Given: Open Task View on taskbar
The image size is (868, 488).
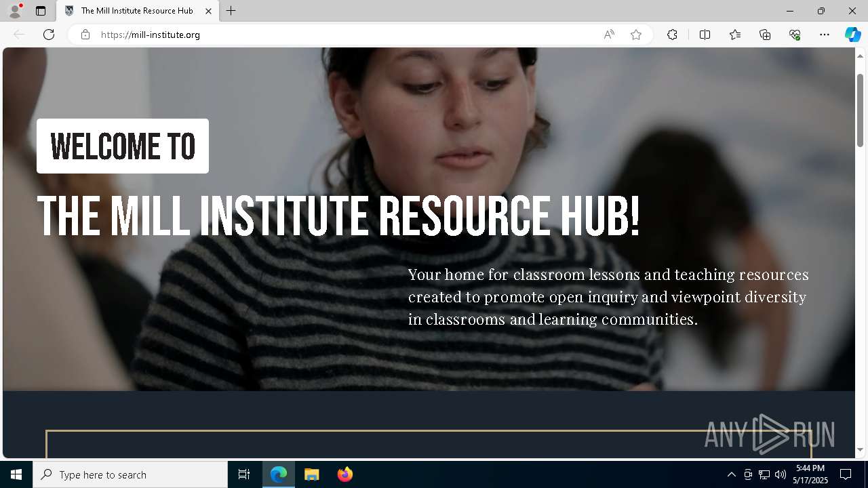Looking at the screenshot, I should pos(244,474).
